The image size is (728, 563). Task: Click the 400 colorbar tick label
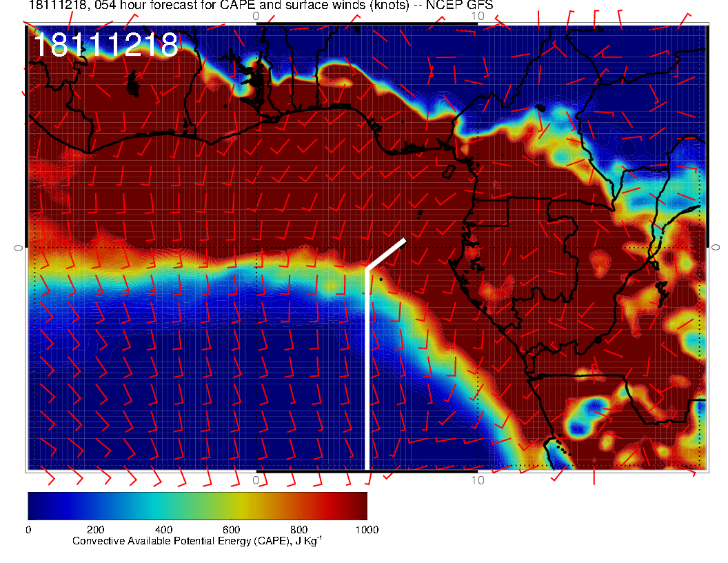point(163,530)
